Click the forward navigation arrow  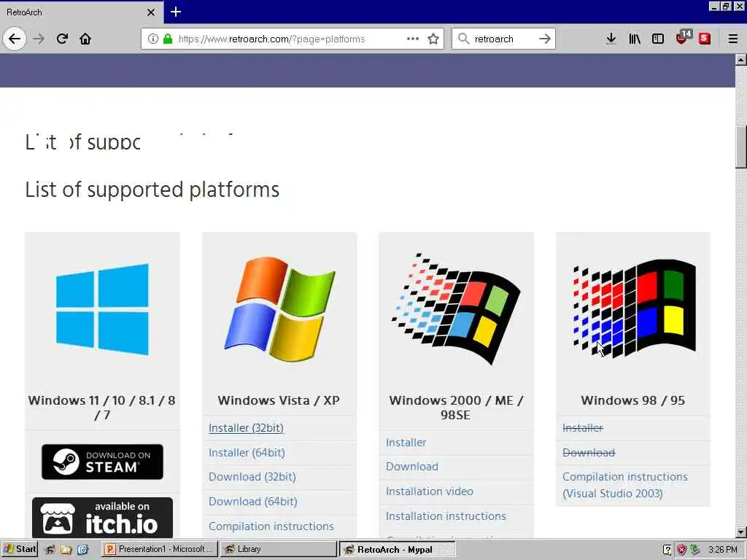click(x=39, y=39)
